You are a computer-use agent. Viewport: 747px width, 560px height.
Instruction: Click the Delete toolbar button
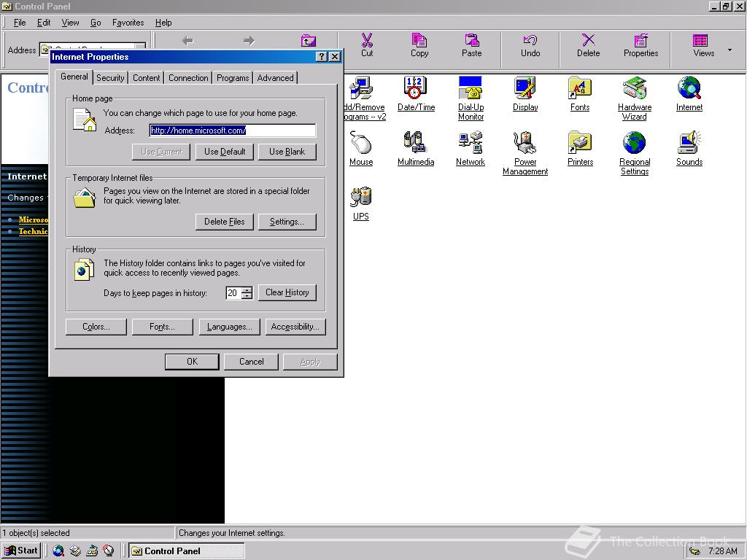tap(589, 45)
